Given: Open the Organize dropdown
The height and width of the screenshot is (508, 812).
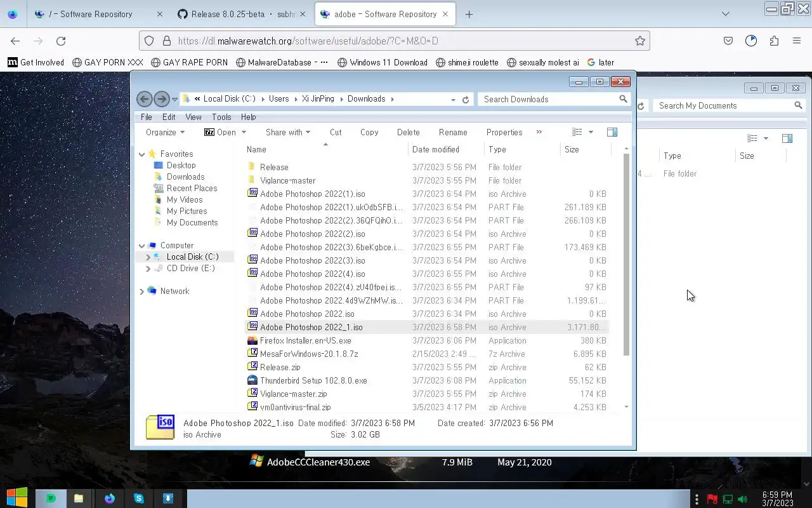Looking at the screenshot, I should click(165, 132).
